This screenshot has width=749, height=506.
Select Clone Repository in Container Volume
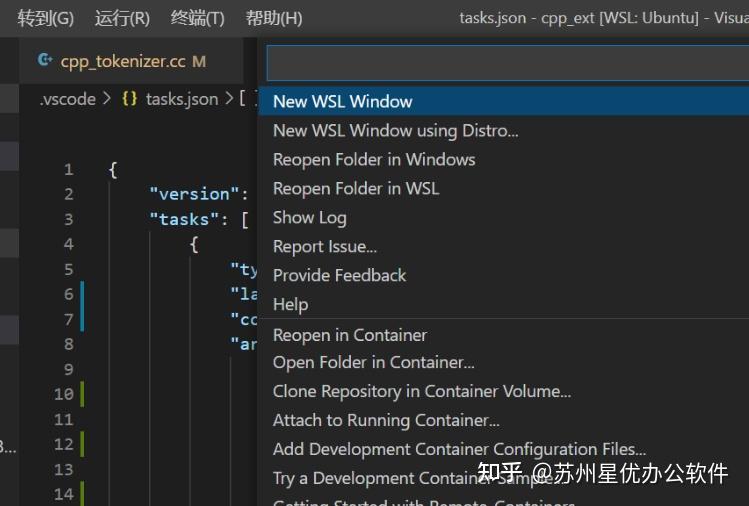tap(422, 391)
